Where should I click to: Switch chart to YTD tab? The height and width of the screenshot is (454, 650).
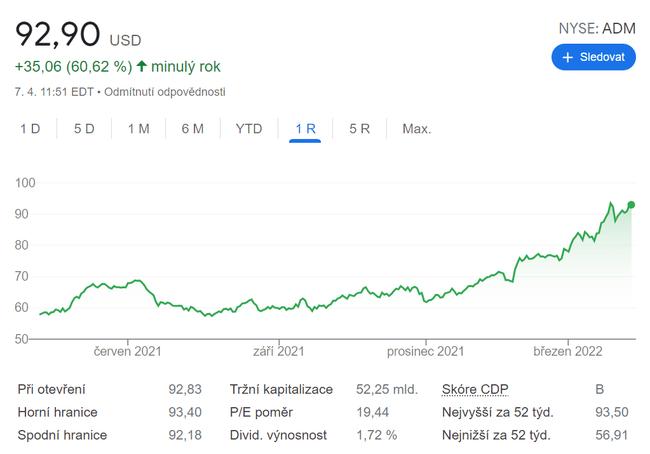[249, 128]
